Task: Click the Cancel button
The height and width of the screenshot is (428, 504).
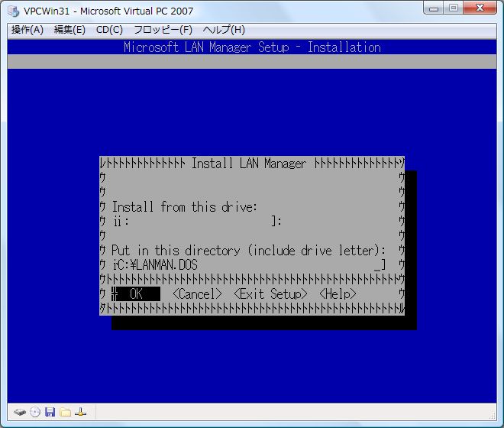Action: [x=197, y=294]
